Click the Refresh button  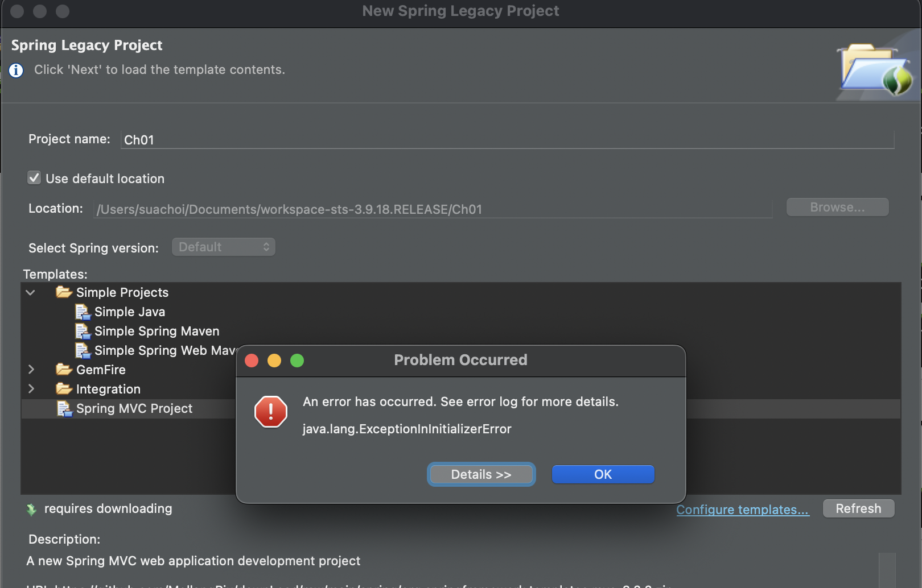[858, 508]
